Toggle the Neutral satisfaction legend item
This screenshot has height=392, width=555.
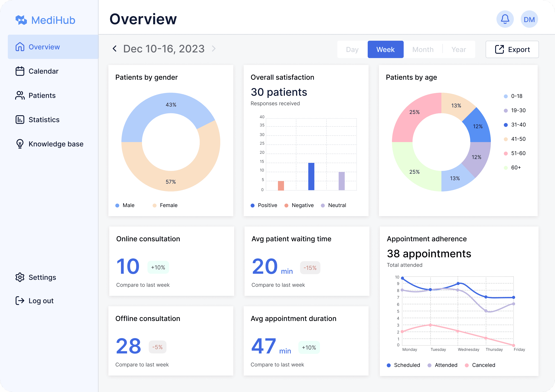334,205
